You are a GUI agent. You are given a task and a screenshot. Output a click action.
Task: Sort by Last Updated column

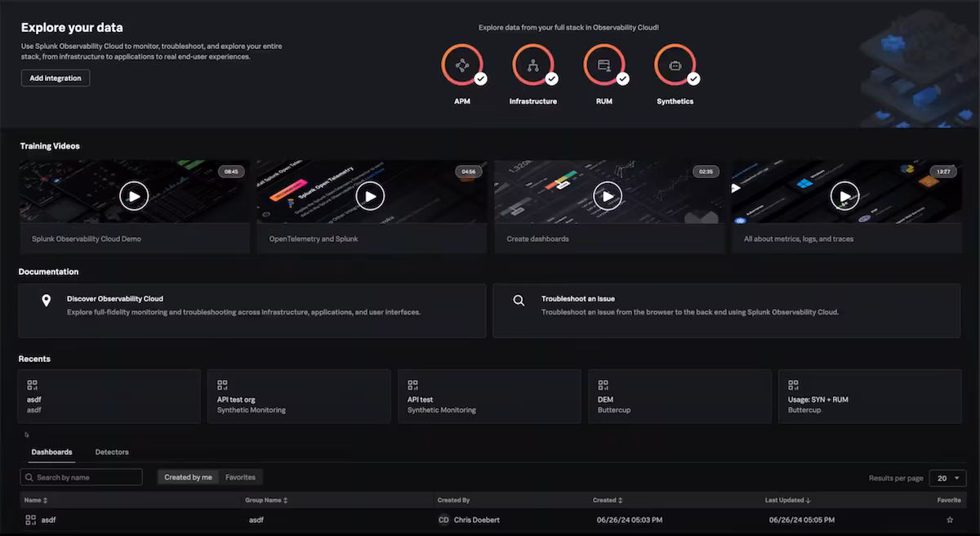click(x=789, y=500)
